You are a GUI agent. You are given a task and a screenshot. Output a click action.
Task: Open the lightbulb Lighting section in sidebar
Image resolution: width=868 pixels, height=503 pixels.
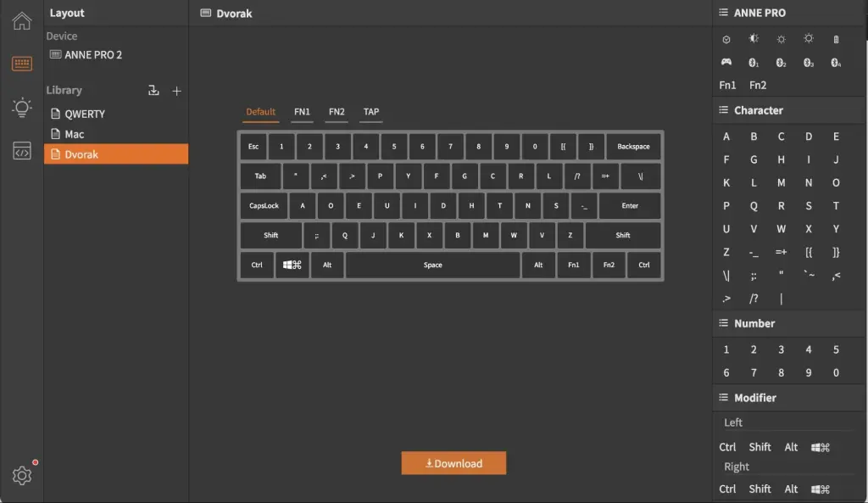(21, 107)
